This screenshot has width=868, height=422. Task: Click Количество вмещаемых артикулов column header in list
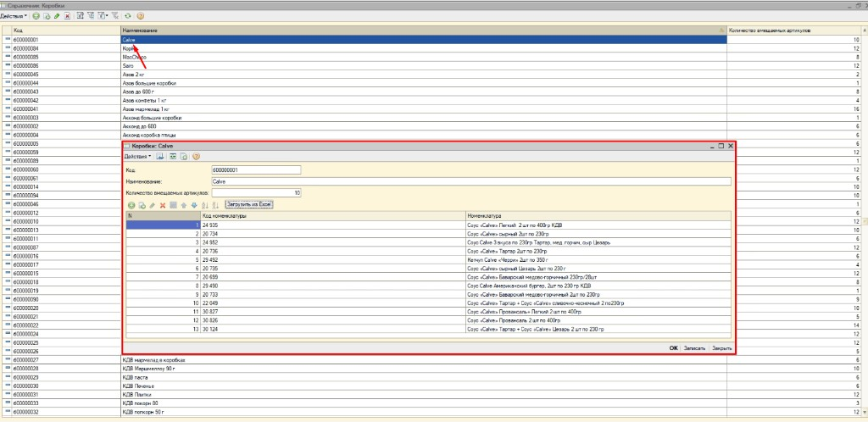coord(795,30)
